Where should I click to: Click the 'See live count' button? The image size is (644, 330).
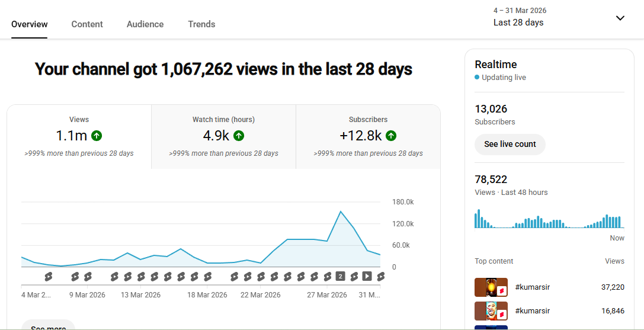pyautogui.click(x=510, y=144)
